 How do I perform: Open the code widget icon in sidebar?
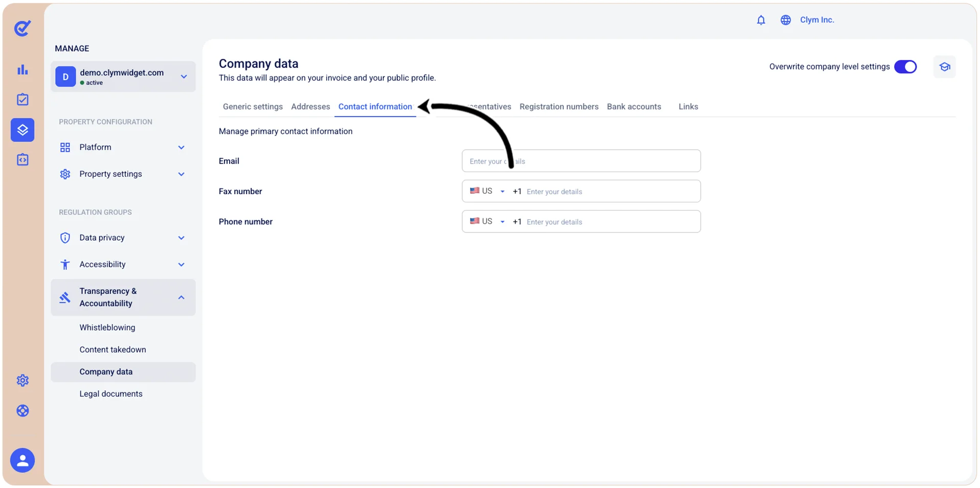[x=22, y=159]
